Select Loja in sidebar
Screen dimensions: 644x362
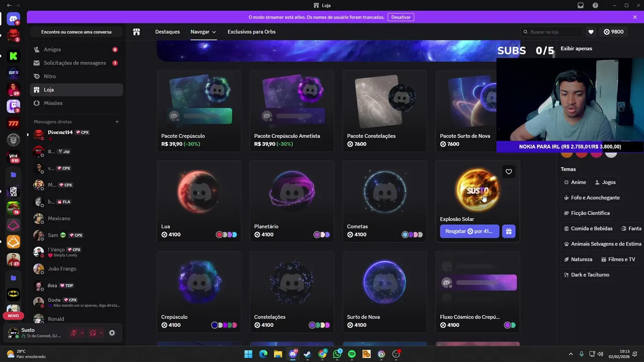(76, 89)
